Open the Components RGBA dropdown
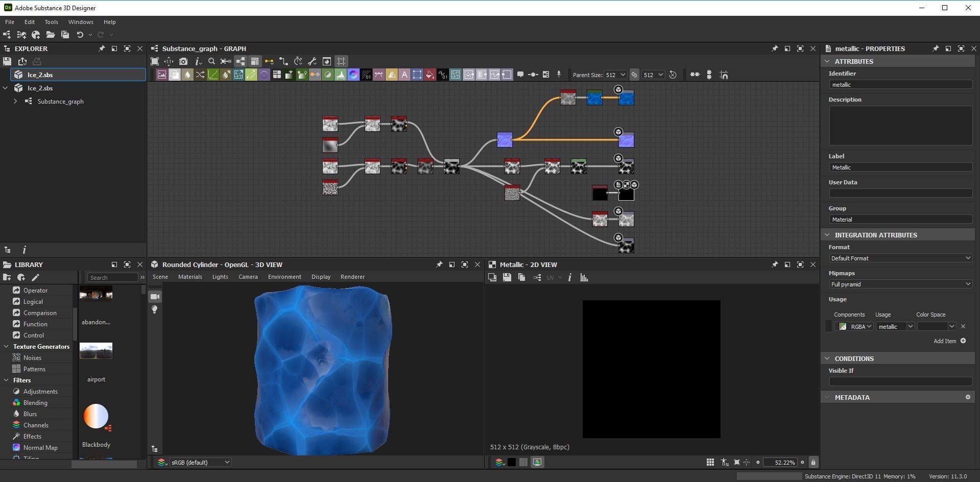The width and height of the screenshot is (980, 482). pyautogui.click(x=853, y=326)
